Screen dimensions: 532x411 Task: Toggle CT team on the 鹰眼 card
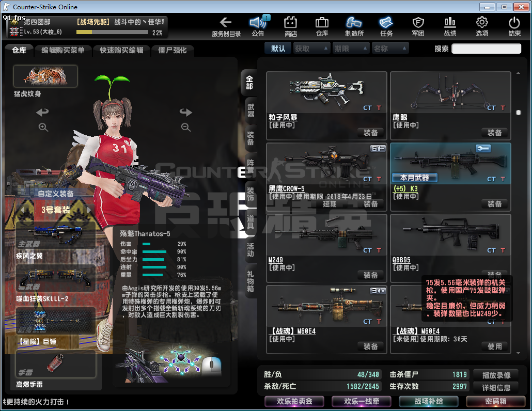tap(491, 108)
